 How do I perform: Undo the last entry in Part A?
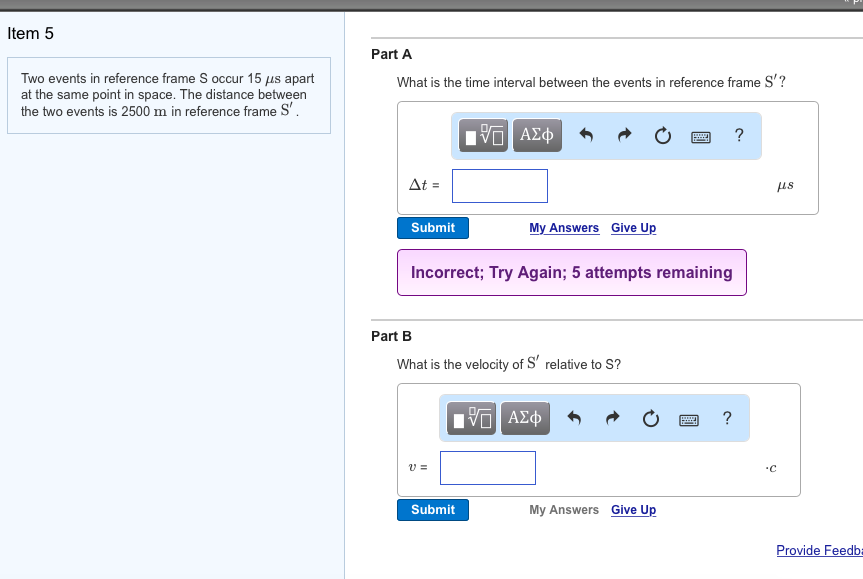coord(584,135)
